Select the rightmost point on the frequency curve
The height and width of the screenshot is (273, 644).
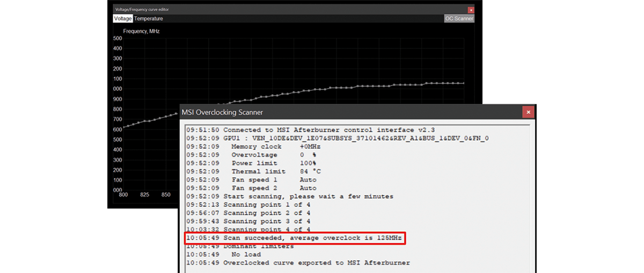pos(463,83)
